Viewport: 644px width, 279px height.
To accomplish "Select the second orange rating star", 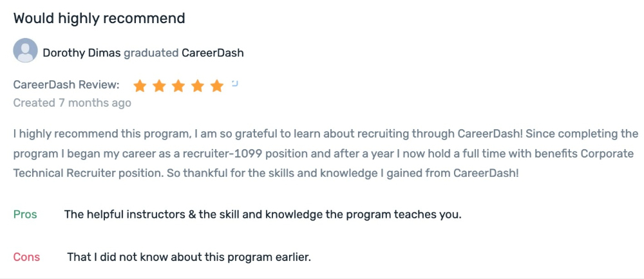I will 159,85.
